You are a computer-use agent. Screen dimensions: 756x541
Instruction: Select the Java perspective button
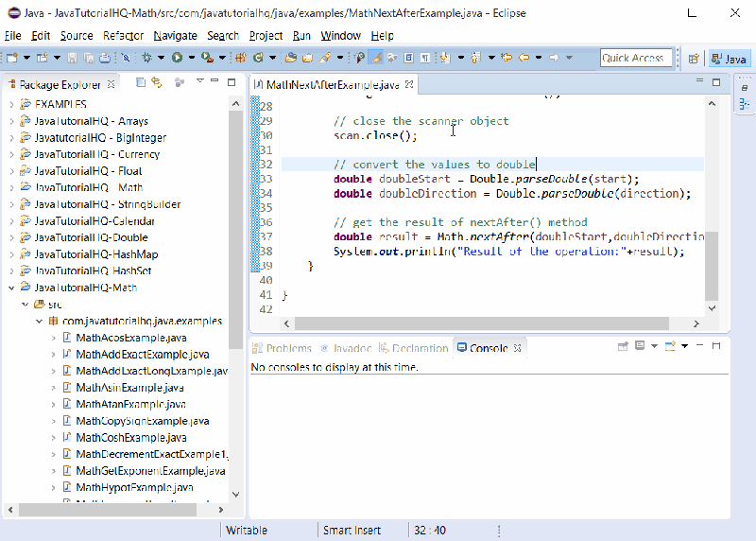click(x=730, y=59)
